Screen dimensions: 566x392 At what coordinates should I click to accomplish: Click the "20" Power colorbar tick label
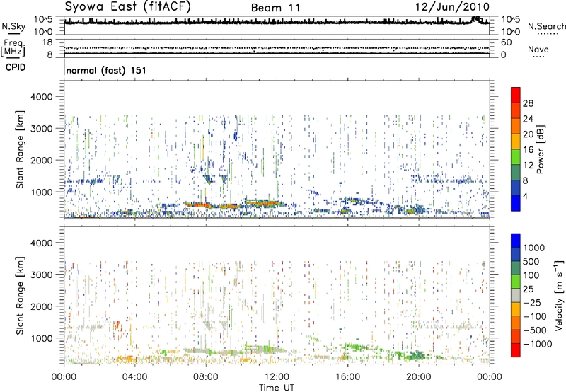[x=528, y=134]
